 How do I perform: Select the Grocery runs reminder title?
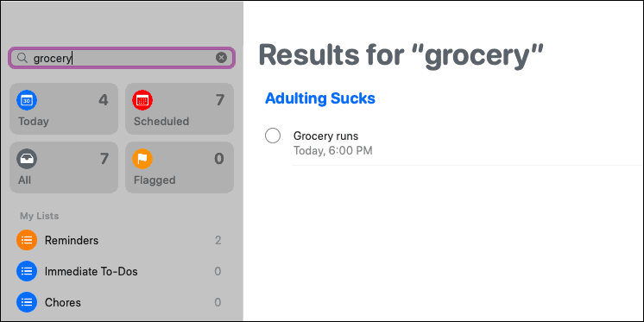tap(325, 136)
